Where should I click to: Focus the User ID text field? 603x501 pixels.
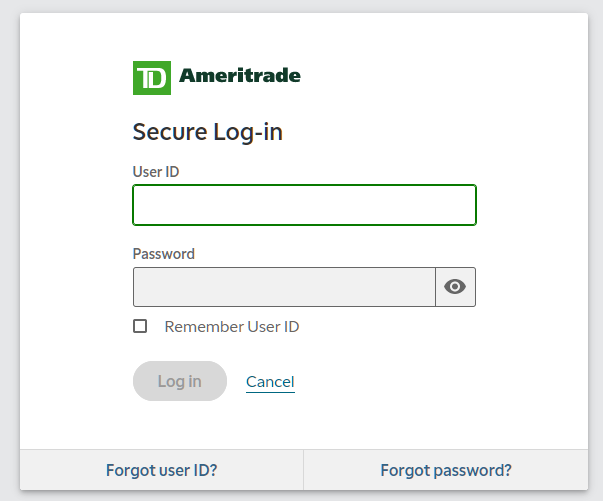click(x=304, y=205)
